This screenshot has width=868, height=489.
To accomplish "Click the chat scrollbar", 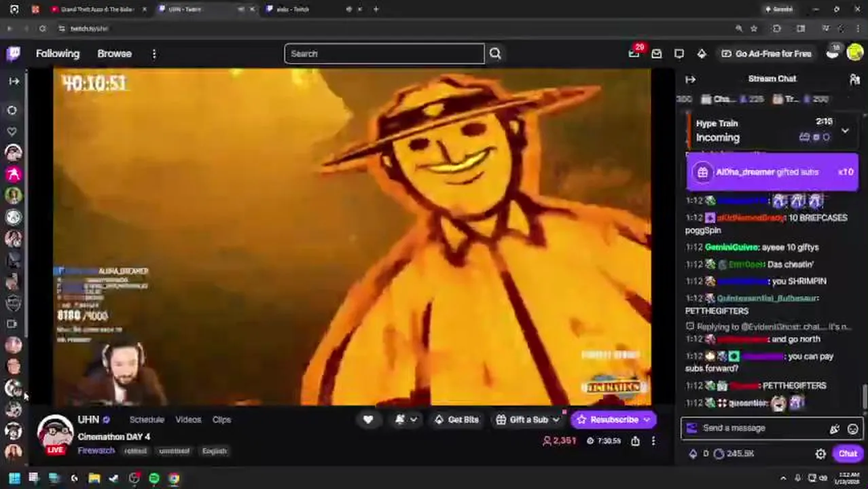I will (x=865, y=396).
